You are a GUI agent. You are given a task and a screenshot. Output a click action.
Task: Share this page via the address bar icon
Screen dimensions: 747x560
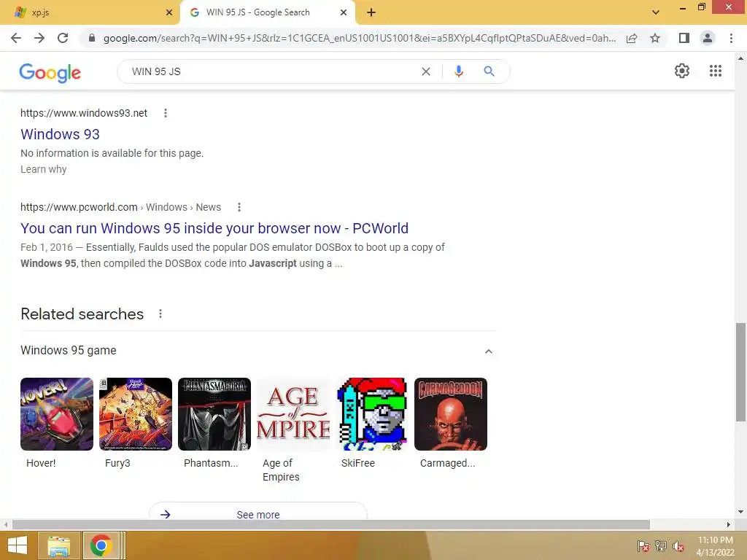[x=632, y=38]
